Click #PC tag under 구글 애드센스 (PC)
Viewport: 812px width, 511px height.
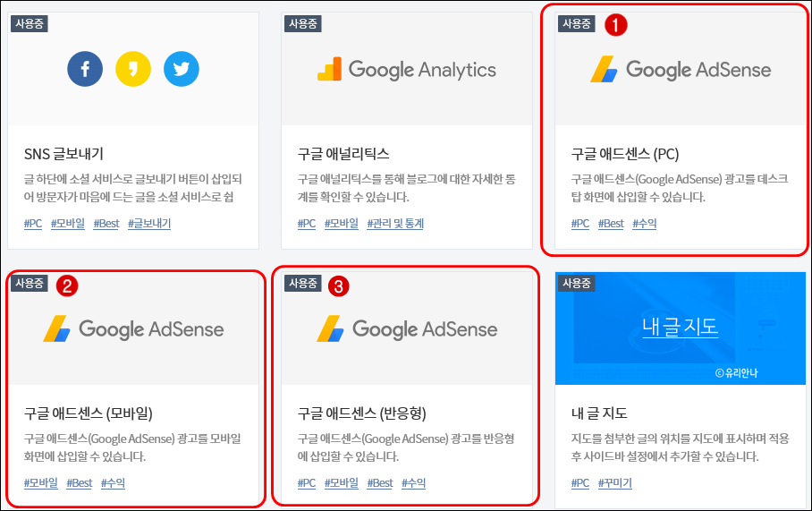(x=580, y=224)
